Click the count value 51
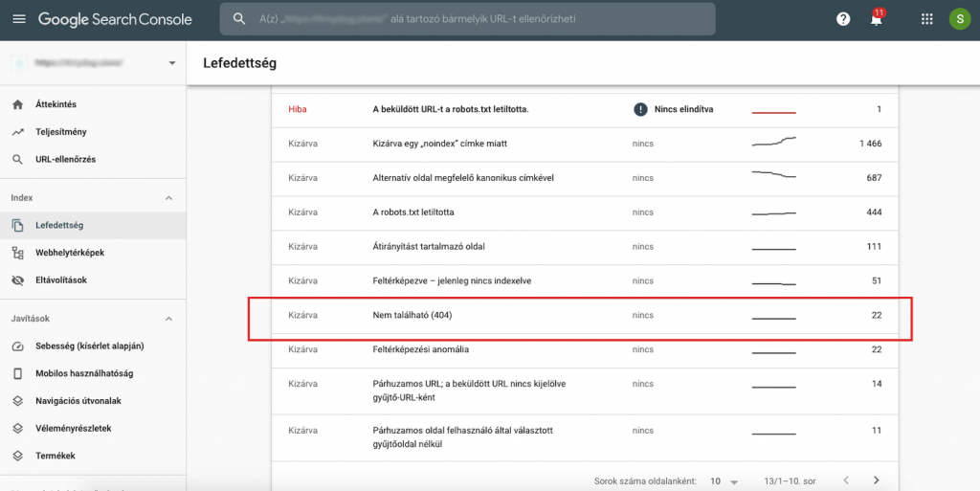Image resolution: width=980 pixels, height=491 pixels. pos(877,281)
